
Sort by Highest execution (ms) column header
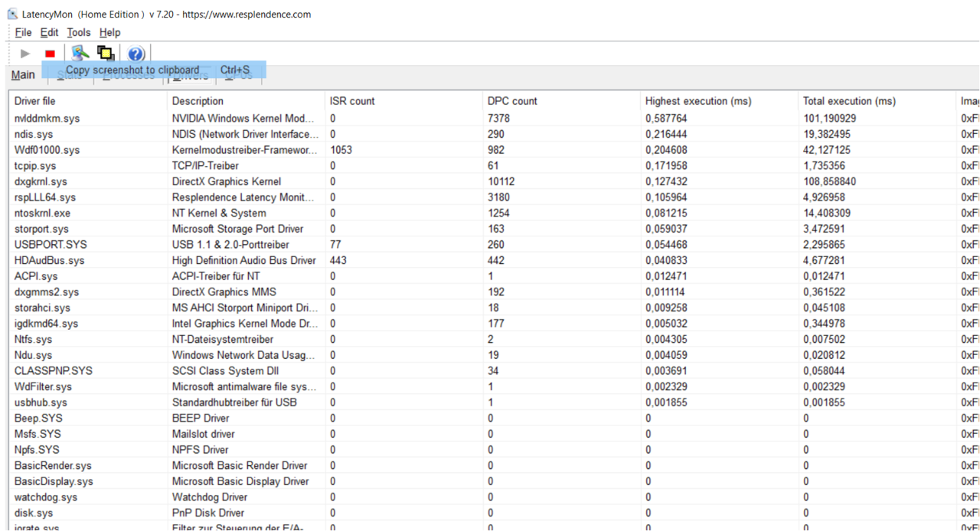click(x=719, y=101)
